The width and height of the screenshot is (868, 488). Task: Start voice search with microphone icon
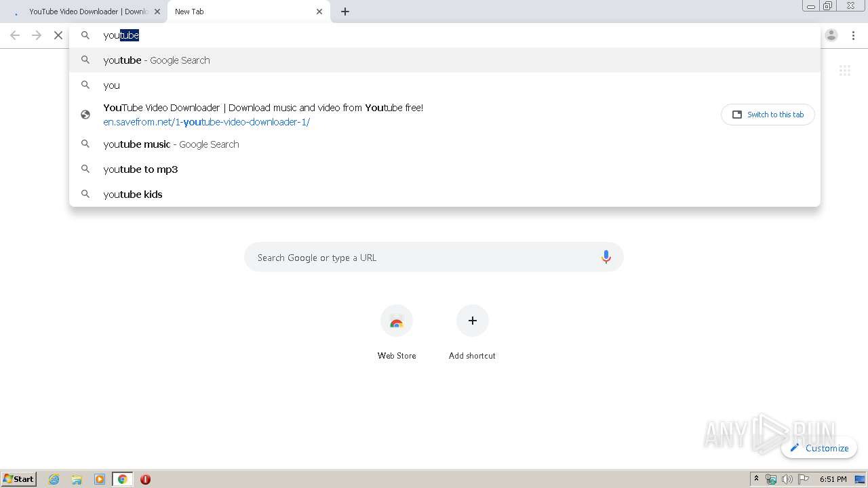click(606, 257)
